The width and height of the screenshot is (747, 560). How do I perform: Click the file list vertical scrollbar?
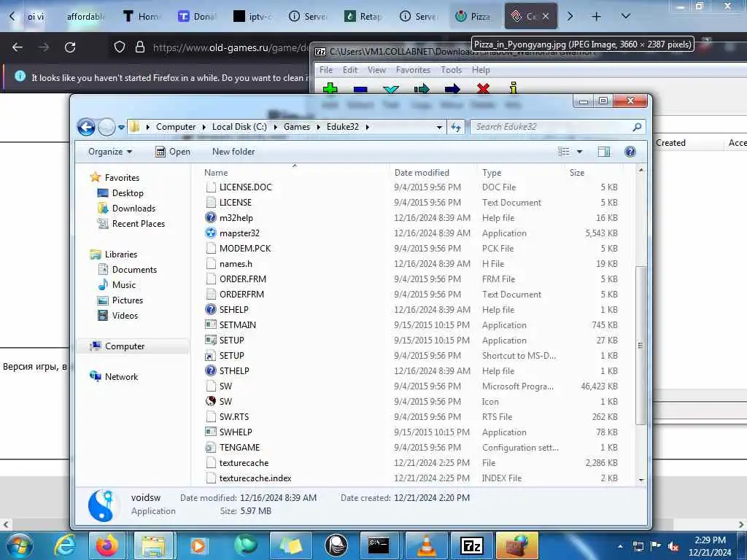[640, 345]
